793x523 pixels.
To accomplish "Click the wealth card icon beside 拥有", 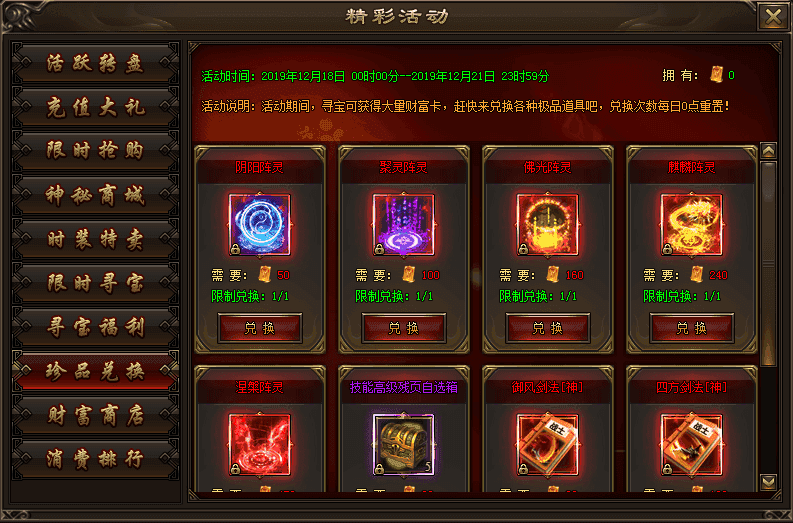I will (x=716, y=75).
